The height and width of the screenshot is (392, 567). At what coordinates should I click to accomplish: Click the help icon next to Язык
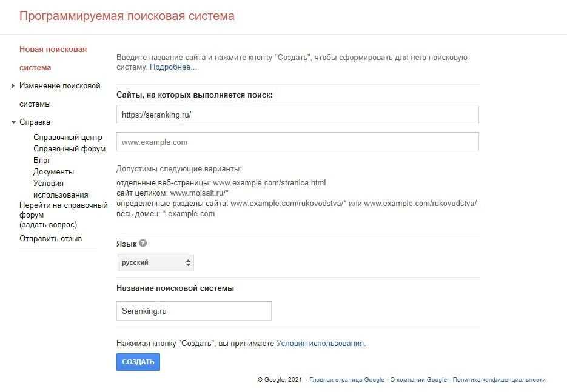pyautogui.click(x=143, y=244)
